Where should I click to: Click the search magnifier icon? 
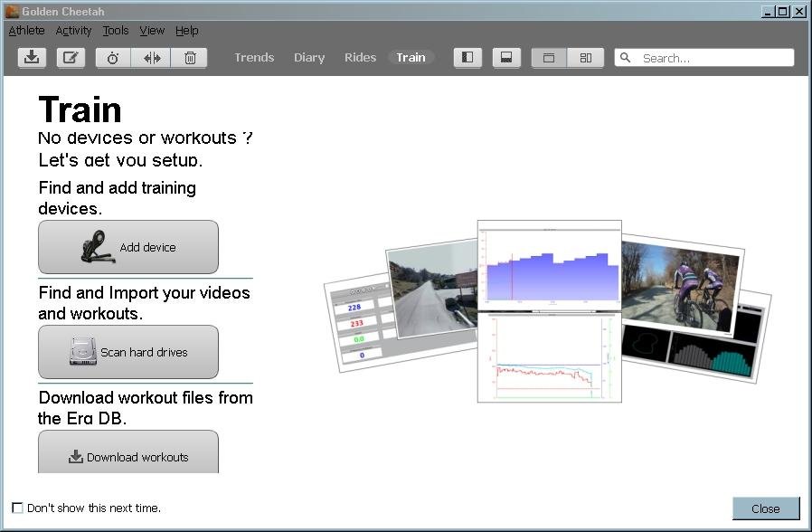tap(625, 58)
